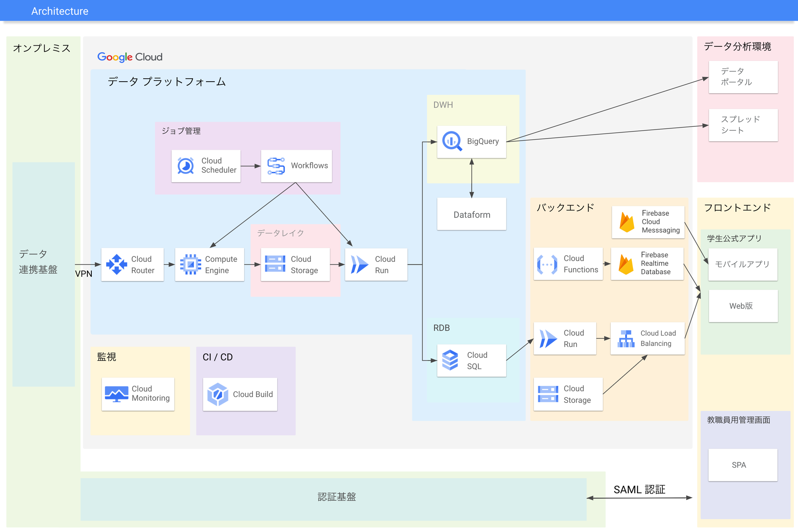Click the Firebase Cloud Messaging flame icon
This screenshot has height=532, width=798.
tap(627, 222)
